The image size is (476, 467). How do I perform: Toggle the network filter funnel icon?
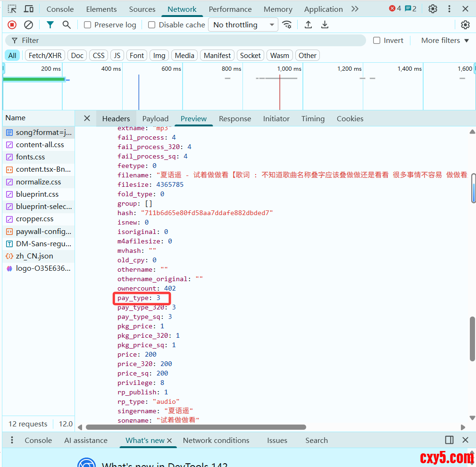(50, 25)
